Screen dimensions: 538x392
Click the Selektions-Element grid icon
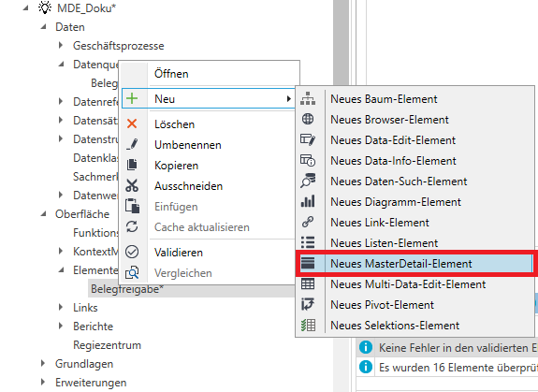tap(308, 325)
